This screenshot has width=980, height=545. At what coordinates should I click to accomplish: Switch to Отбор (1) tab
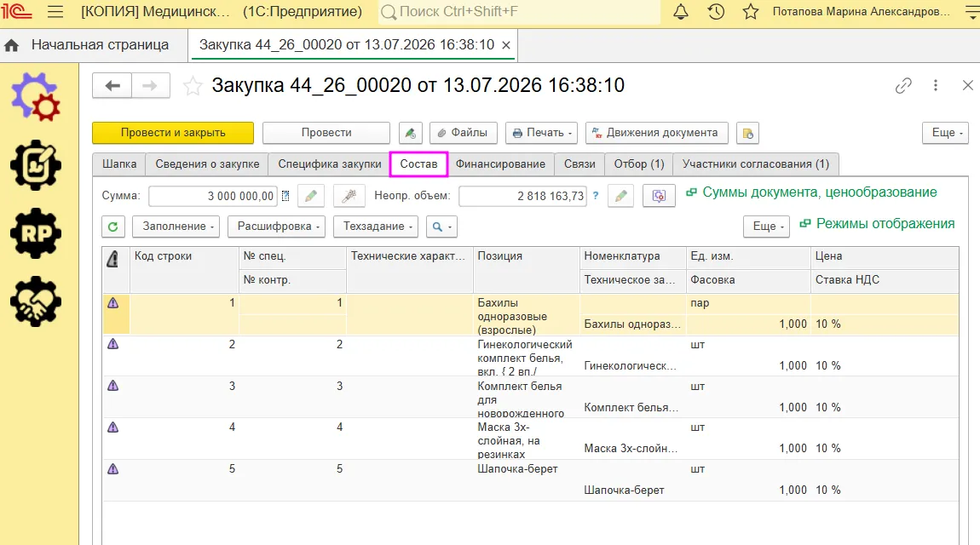pyautogui.click(x=639, y=164)
